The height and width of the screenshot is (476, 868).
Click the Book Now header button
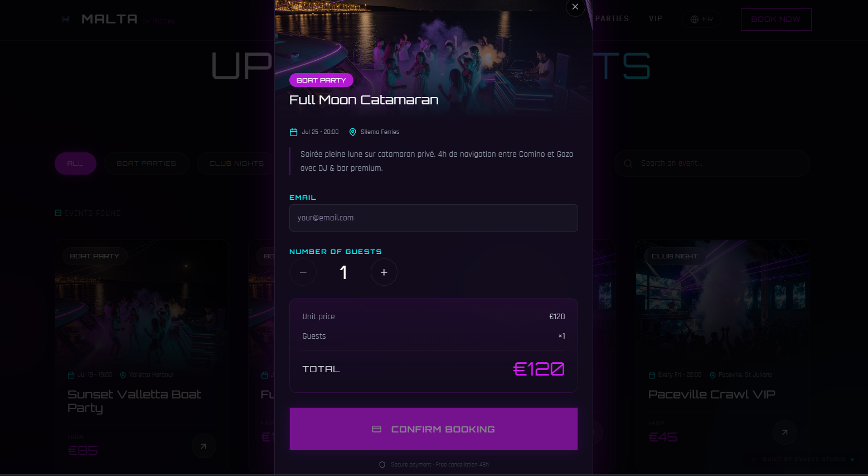pos(776,19)
